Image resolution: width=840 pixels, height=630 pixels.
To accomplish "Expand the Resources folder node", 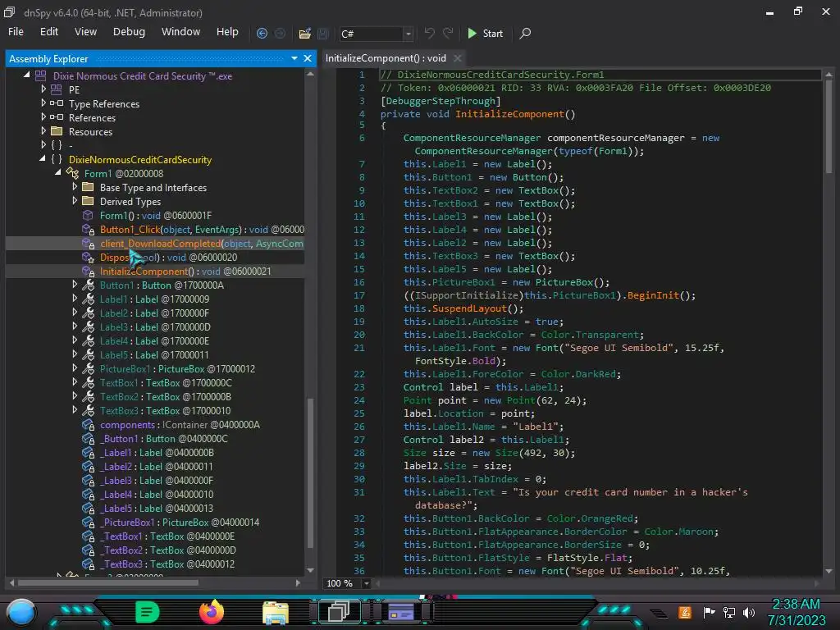I will 43,130.
